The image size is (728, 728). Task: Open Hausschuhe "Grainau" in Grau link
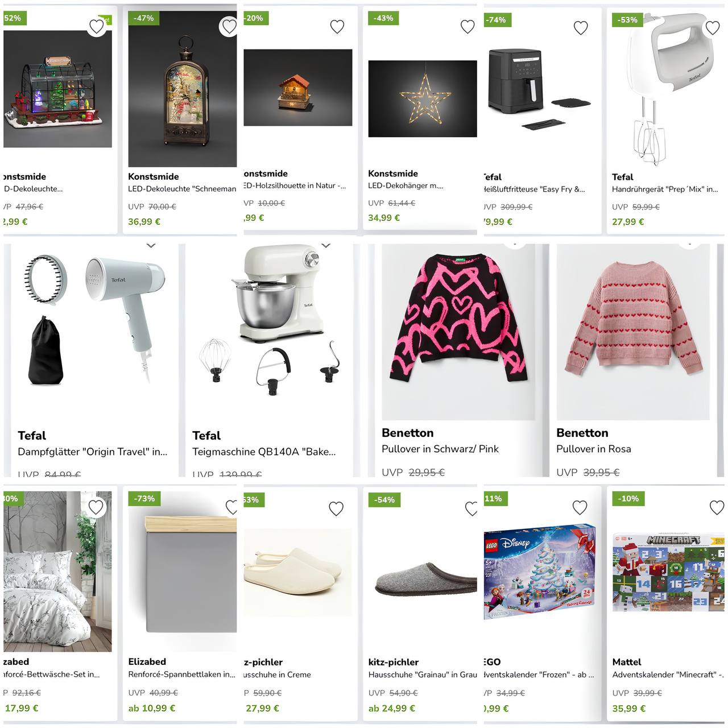pyautogui.click(x=423, y=675)
